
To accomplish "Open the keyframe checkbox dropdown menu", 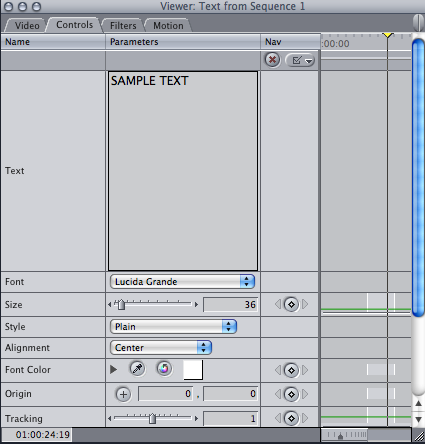I will [x=300, y=60].
